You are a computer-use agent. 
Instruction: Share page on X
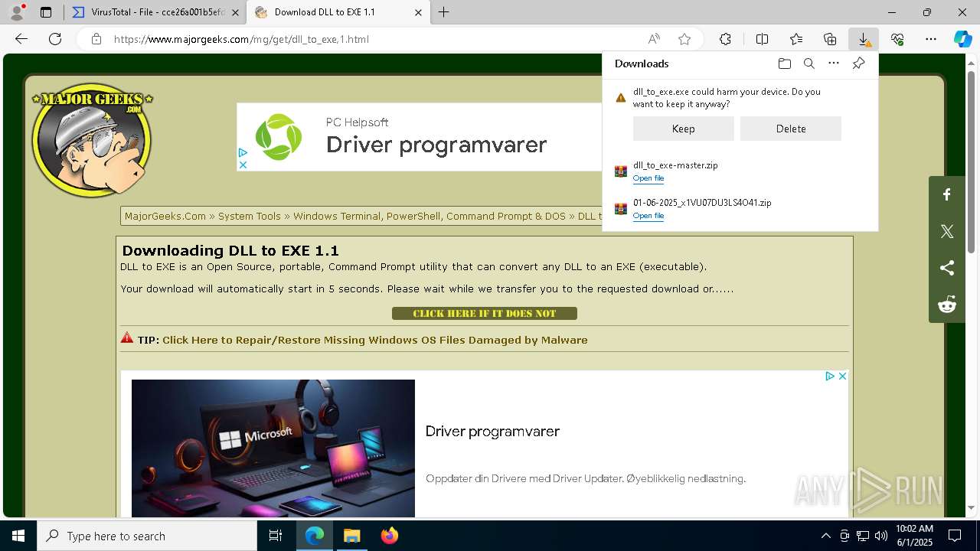[947, 231]
